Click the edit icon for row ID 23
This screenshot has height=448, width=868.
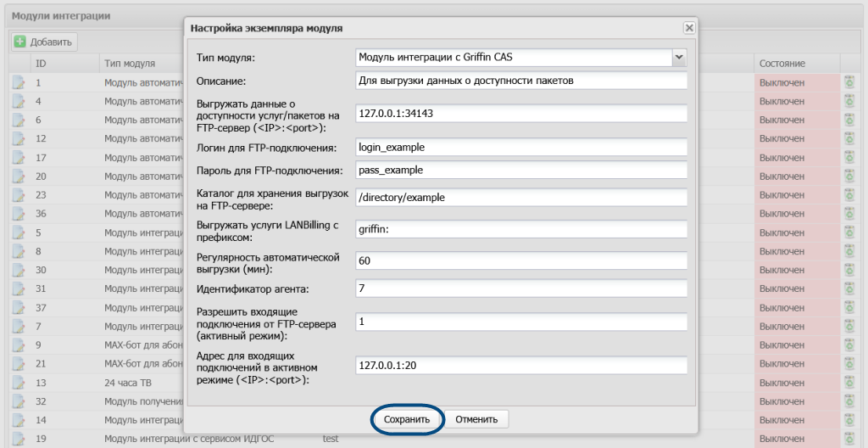click(19, 195)
